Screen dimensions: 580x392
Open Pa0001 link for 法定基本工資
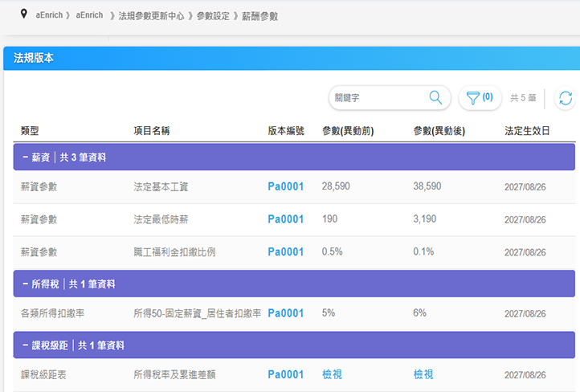[286, 186]
